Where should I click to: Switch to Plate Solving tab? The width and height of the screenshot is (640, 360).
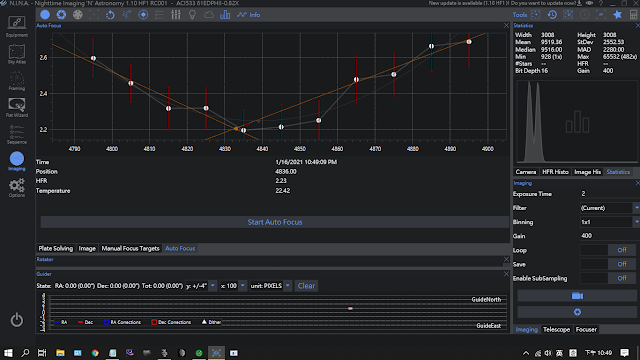(x=56, y=248)
